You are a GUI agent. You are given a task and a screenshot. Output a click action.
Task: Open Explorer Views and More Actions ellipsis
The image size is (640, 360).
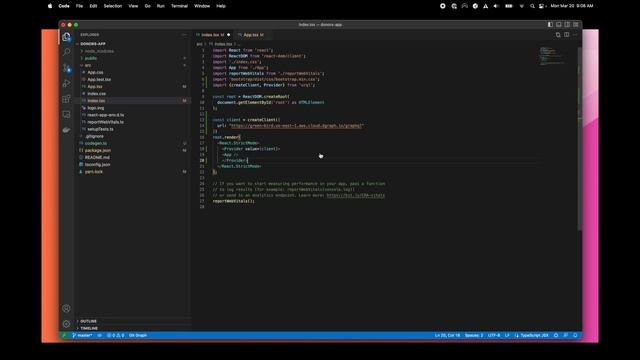[184, 35]
